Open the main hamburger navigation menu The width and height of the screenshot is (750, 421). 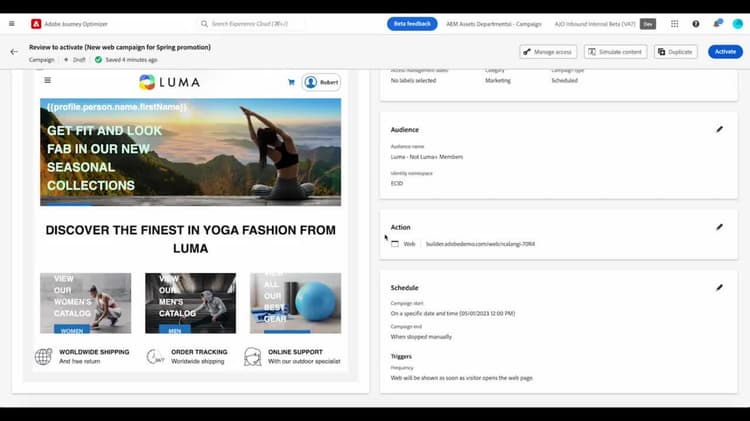[12, 23]
